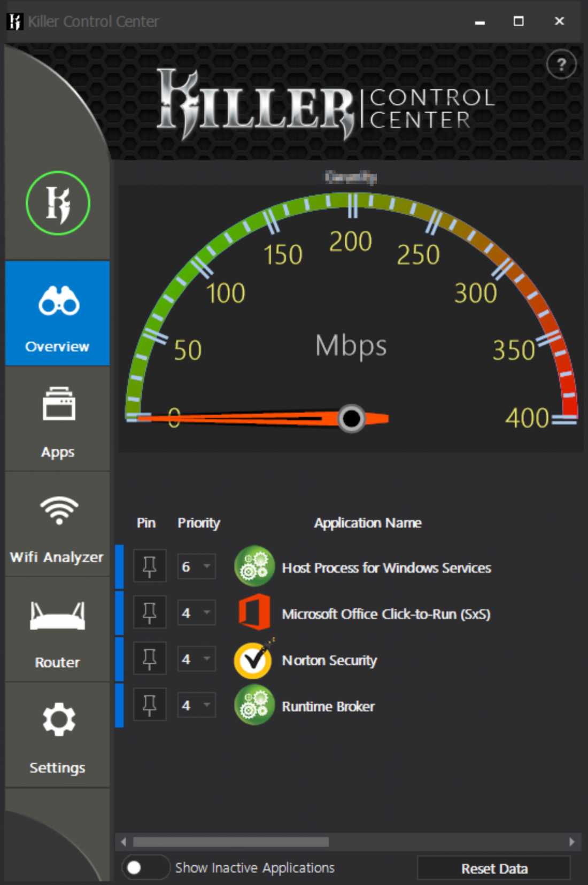
Task: Toggle Show Inactive Applications switch
Action: pyautogui.click(x=145, y=867)
